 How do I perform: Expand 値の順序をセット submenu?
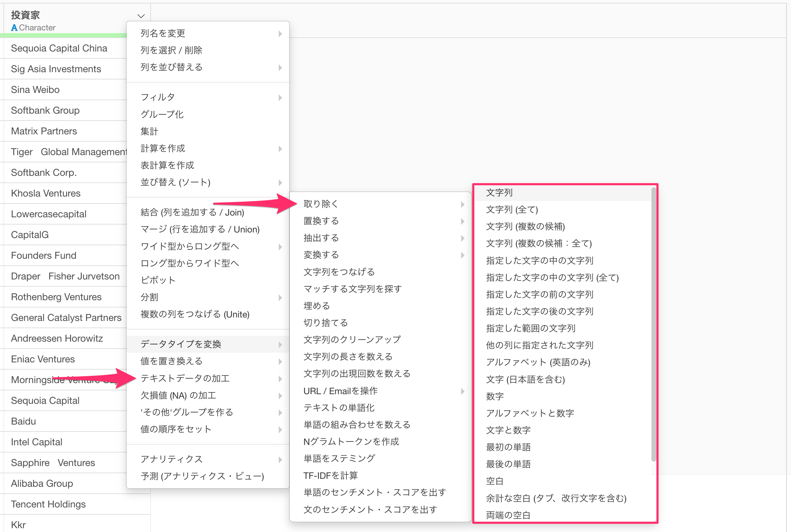click(208, 429)
